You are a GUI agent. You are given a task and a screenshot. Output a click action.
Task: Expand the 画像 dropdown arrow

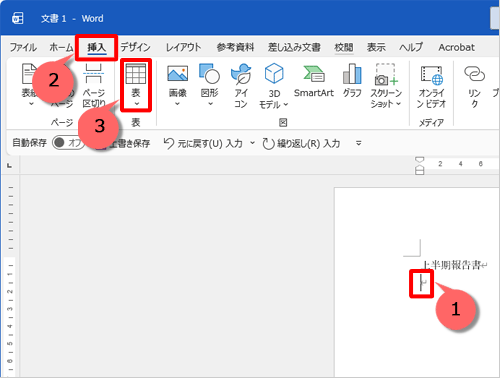coord(177,104)
